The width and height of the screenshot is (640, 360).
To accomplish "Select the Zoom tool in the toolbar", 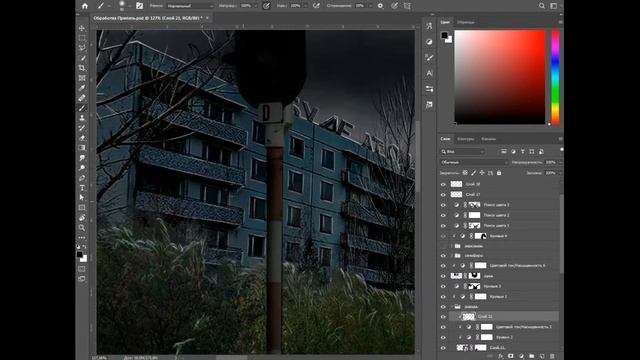I will 82,228.
